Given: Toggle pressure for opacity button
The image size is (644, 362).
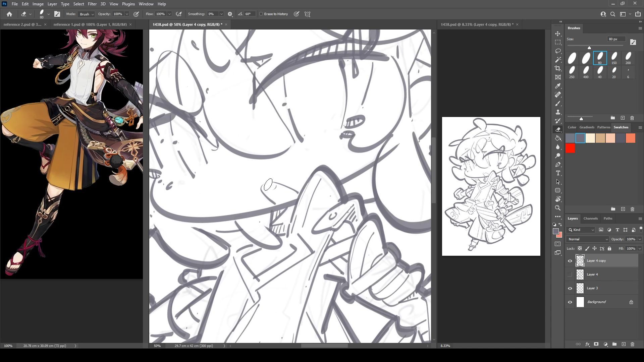Looking at the screenshot, I should (x=136, y=14).
